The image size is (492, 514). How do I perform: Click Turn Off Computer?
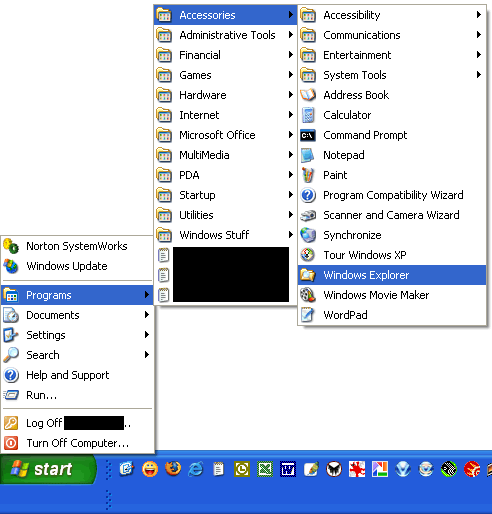pos(77,443)
